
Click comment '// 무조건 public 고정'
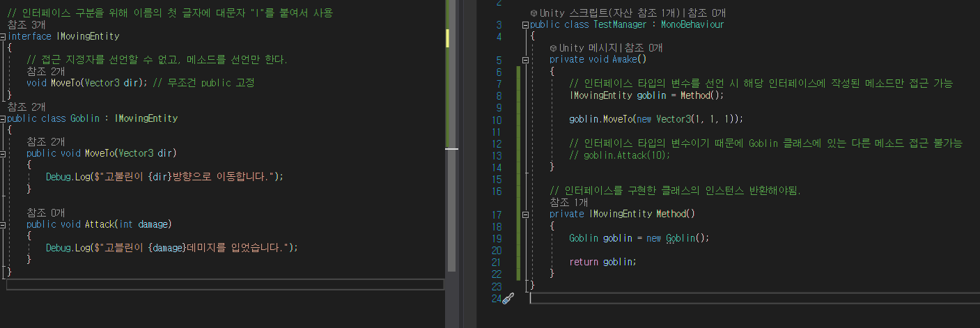click(x=203, y=84)
